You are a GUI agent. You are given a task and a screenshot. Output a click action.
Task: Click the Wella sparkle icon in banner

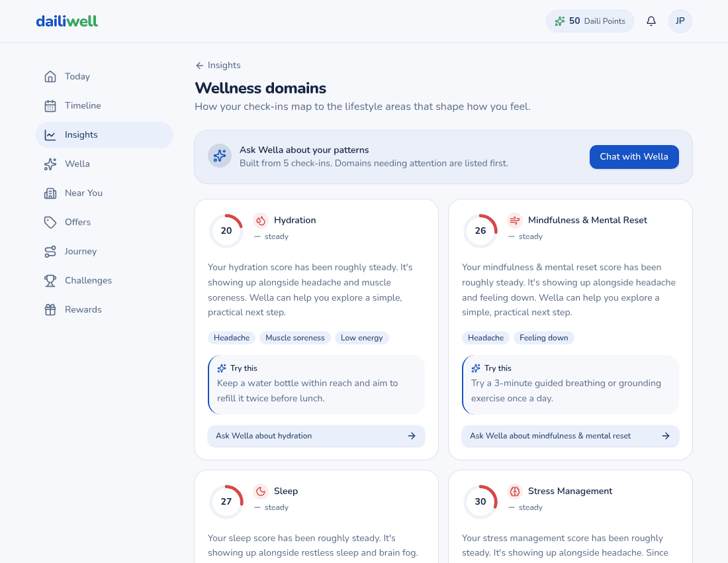[x=220, y=156]
